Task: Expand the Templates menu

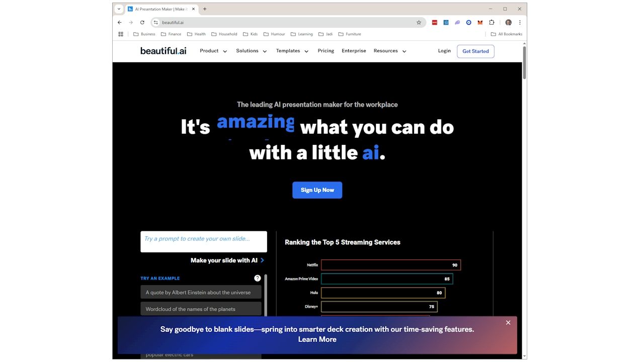Action: (x=292, y=51)
